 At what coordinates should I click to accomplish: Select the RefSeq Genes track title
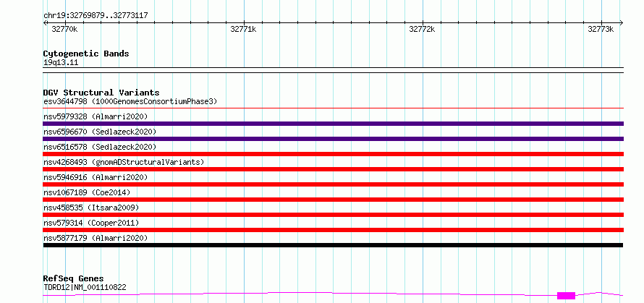73,279
